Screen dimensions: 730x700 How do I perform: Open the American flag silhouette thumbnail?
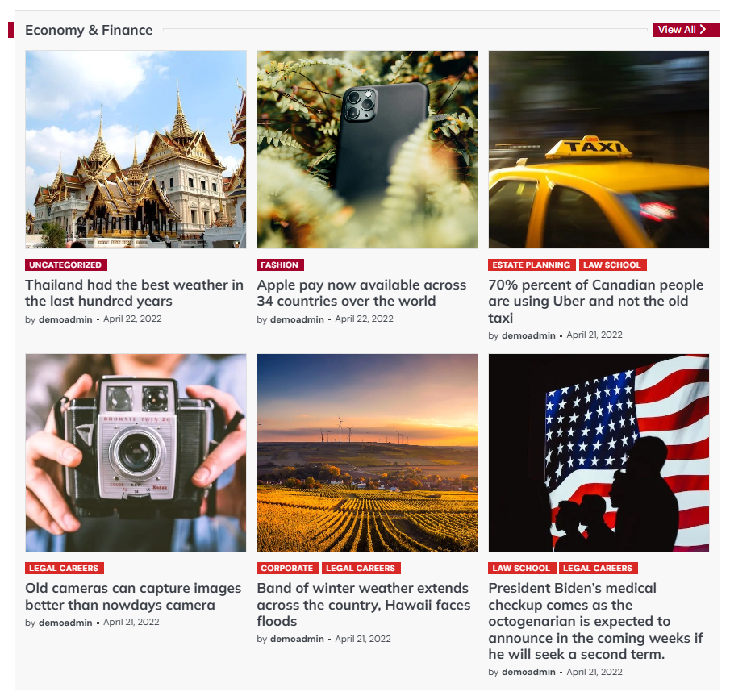point(599,453)
